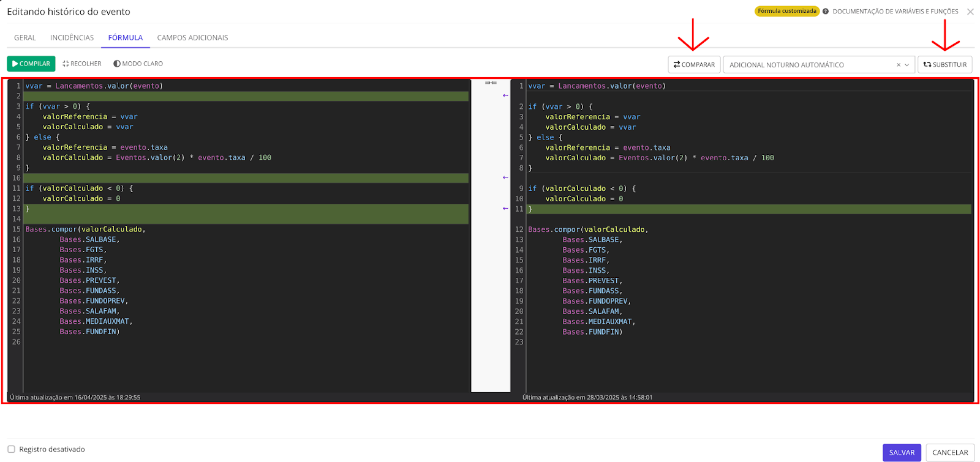This screenshot has width=980, height=462.
Task: Click 'Bases.FUNDFIN)' in the right editor
Action: (x=592, y=332)
